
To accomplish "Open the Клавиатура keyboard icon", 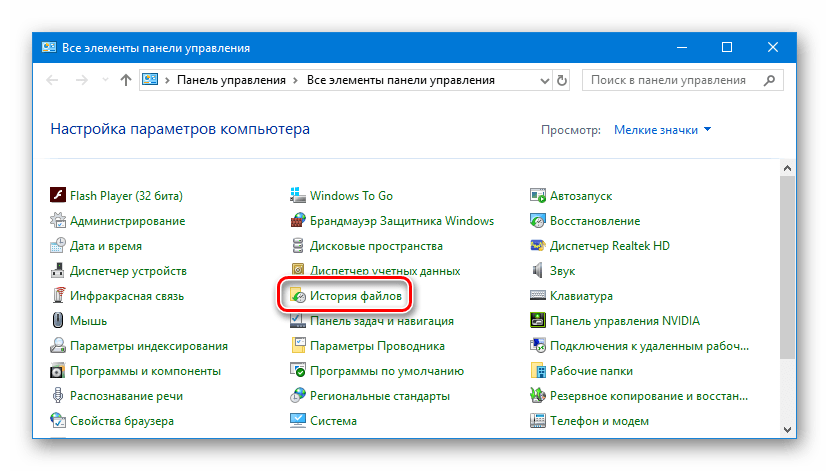I will pos(538,295).
